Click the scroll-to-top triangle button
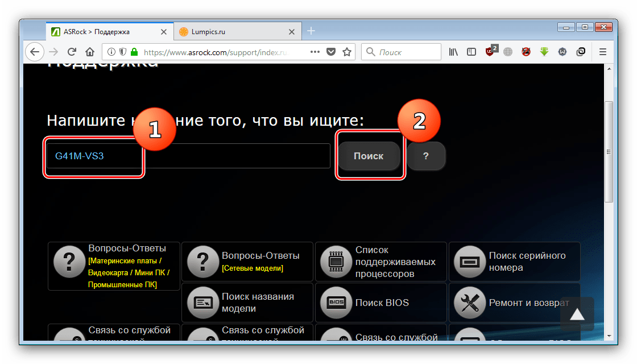 [577, 314]
